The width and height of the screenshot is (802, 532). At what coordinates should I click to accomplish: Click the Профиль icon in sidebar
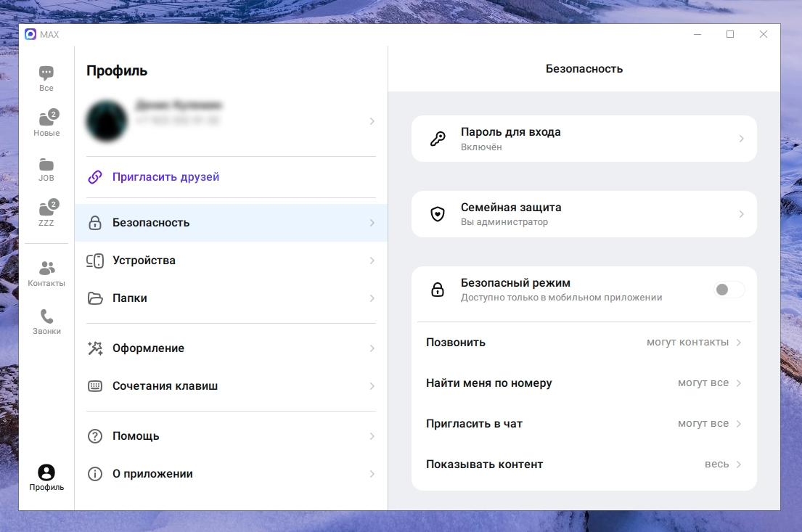pos(46,472)
